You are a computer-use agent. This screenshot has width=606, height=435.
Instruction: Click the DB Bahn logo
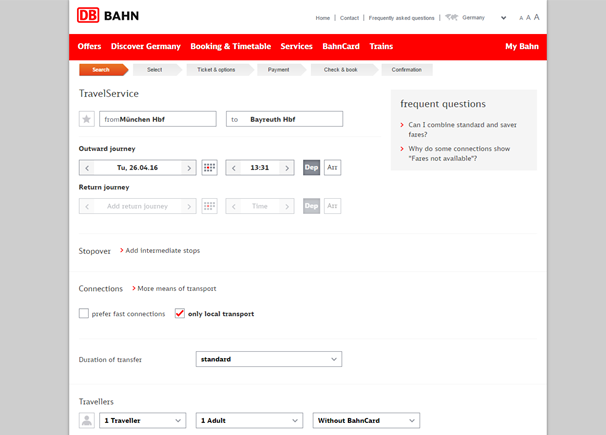coord(108,16)
